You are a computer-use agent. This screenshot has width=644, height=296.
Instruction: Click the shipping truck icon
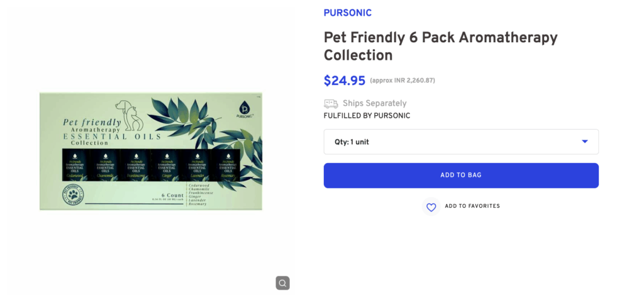[331, 103]
